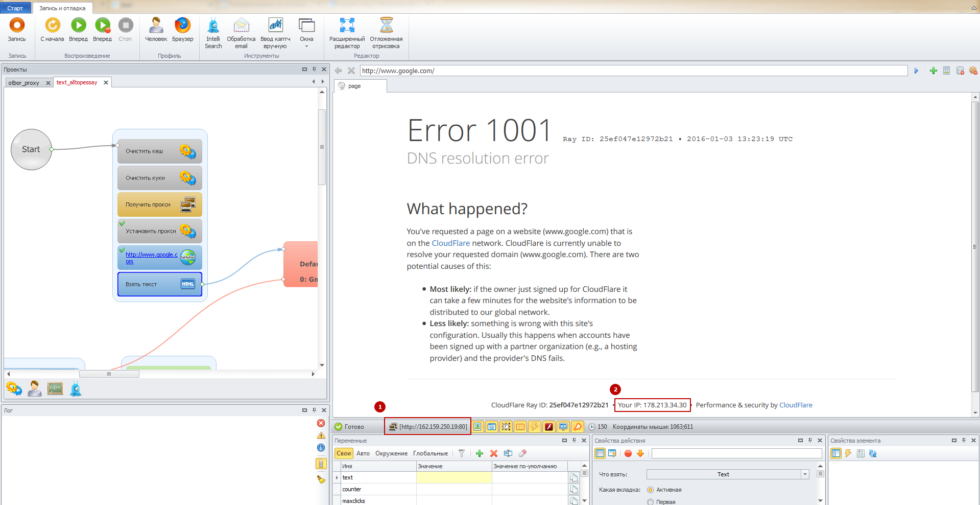Open the blue monster palette icon

click(76, 389)
